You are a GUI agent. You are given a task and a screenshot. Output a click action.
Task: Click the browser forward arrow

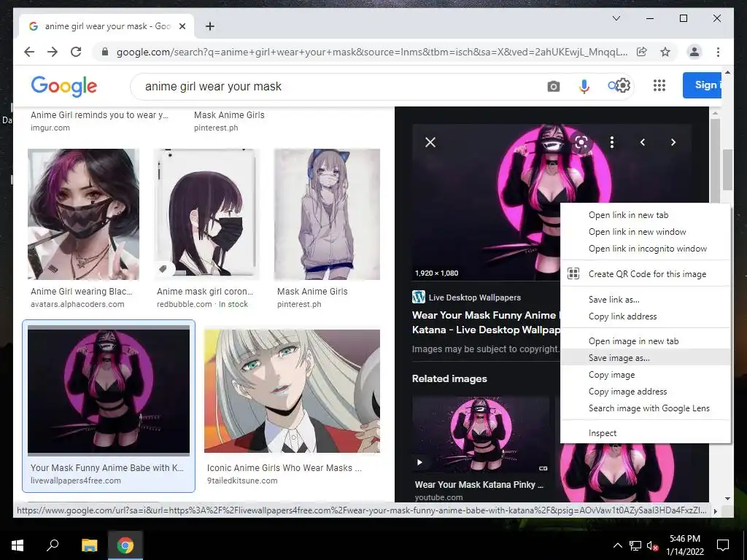click(x=53, y=52)
